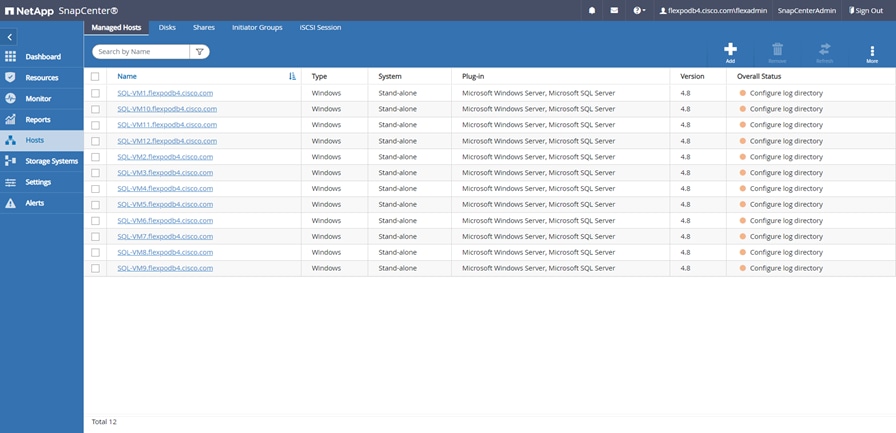Check the SQL-VM12 row checkbox
This screenshot has width=896, height=433.
[95, 141]
